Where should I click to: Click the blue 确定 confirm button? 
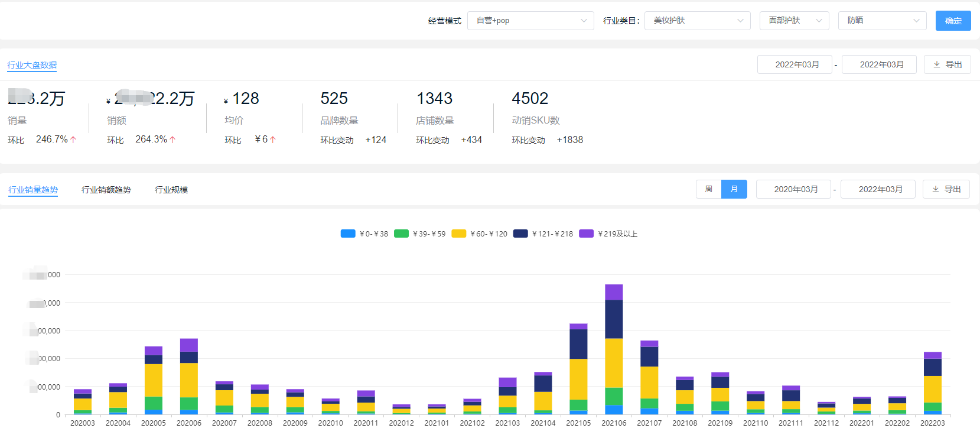[x=953, y=21]
